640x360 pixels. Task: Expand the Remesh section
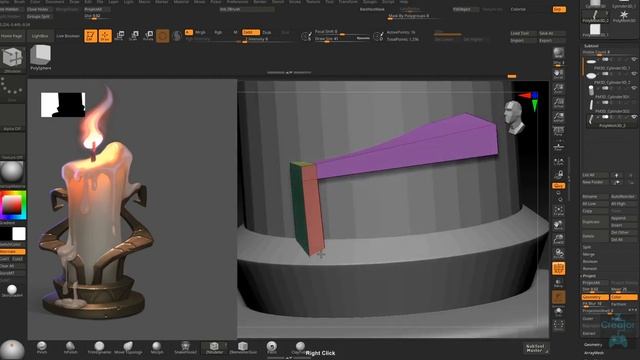click(x=590, y=269)
